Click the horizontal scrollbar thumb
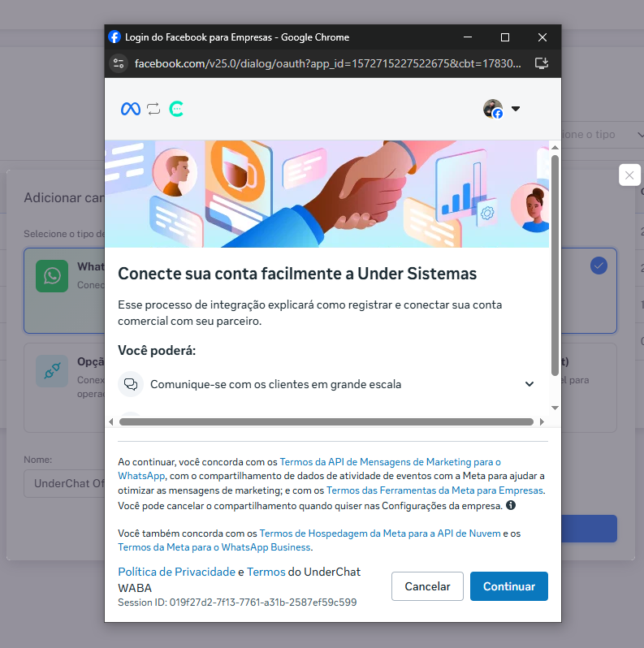This screenshot has height=648, width=644. coord(326,422)
